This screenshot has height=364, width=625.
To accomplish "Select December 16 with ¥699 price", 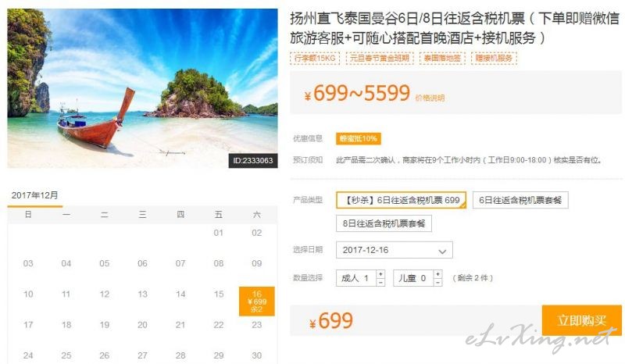I will 257,302.
